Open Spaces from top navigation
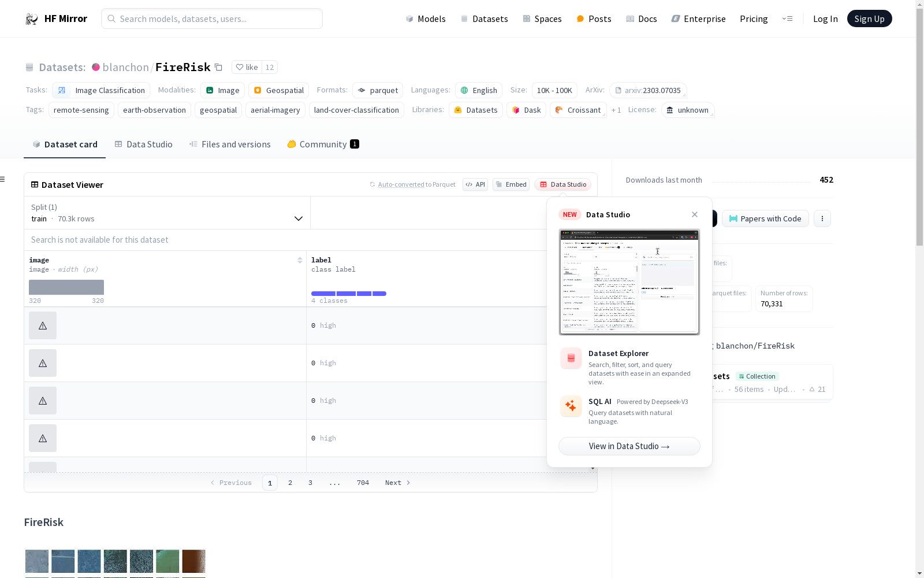The width and height of the screenshot is (924, 578). (542, 19)
